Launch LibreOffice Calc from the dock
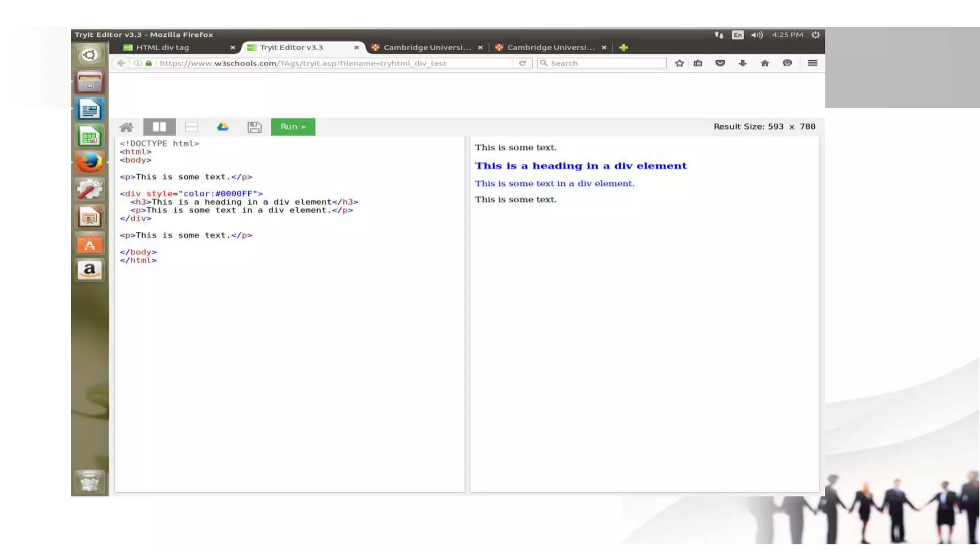 pyautogui.click(x=89, y=137)
